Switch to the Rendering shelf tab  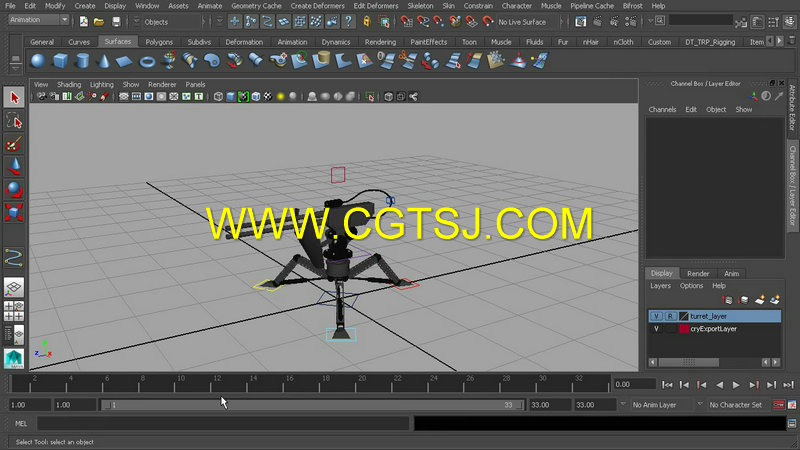point(380,42)
